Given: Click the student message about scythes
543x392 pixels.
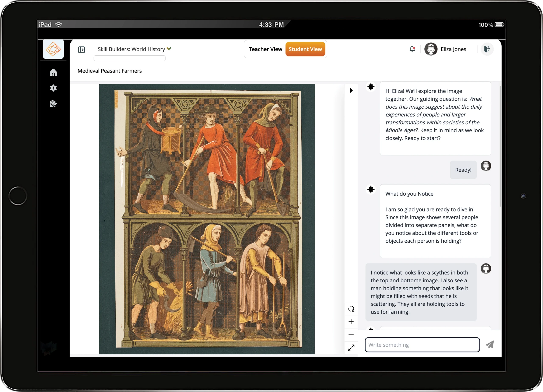Looking at the screenshot, I should tap(421, 292).
